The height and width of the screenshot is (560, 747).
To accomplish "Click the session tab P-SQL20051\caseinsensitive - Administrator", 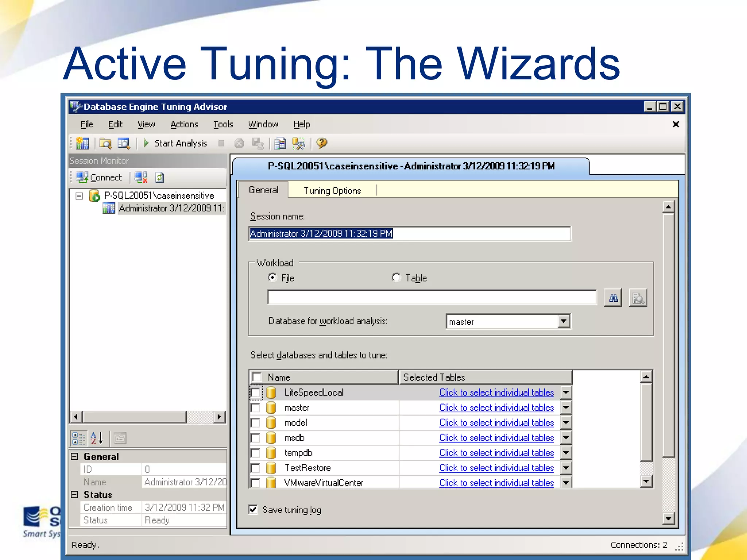I will [x=411, y=166].
